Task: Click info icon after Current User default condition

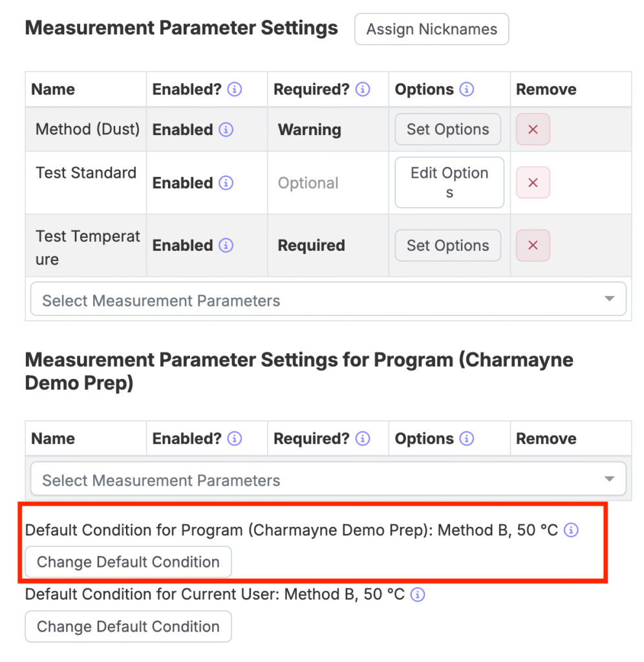Action: (418, 595)
